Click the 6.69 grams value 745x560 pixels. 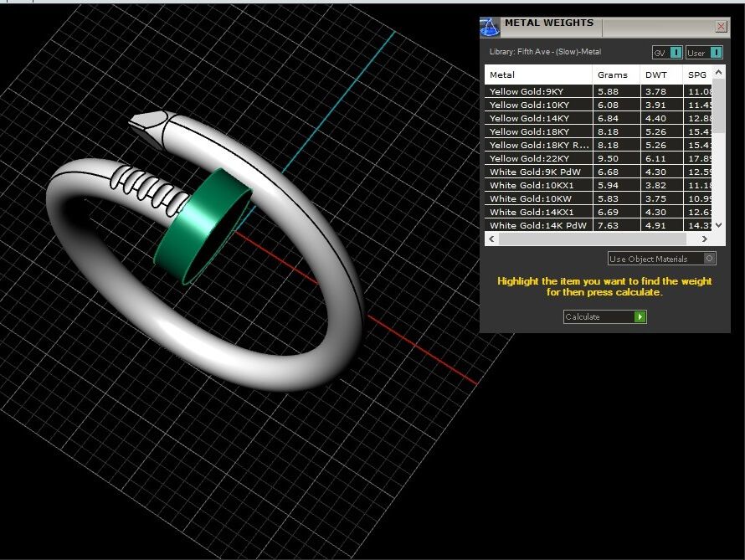[x=609, y=212]
